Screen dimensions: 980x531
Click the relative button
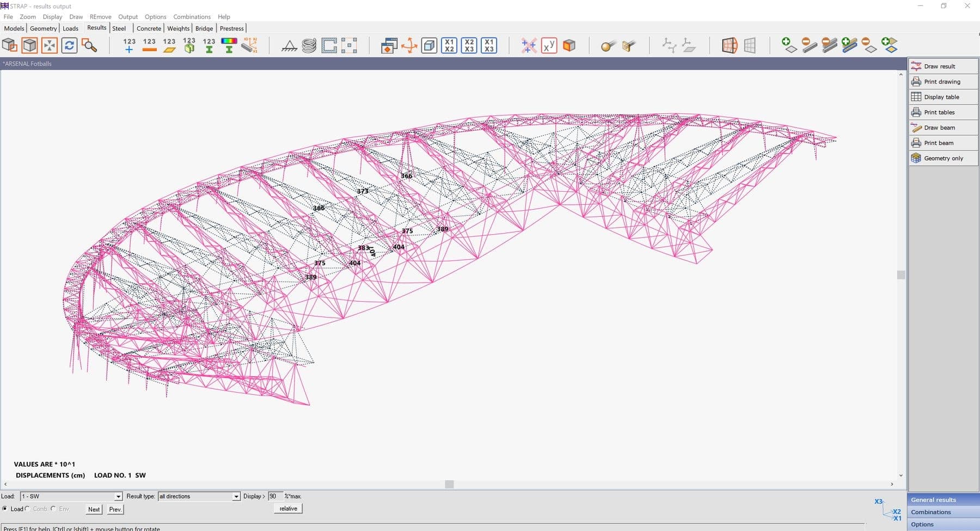tap(288, 509)
